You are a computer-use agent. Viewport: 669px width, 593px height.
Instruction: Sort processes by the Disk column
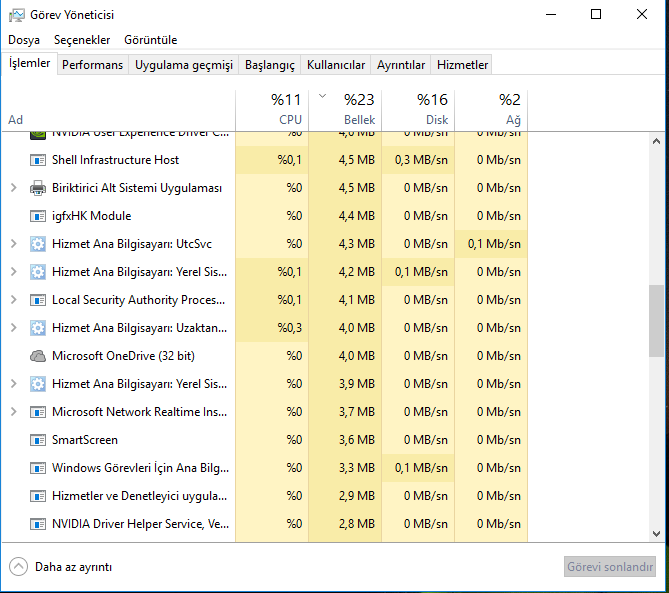coord(418,110)
